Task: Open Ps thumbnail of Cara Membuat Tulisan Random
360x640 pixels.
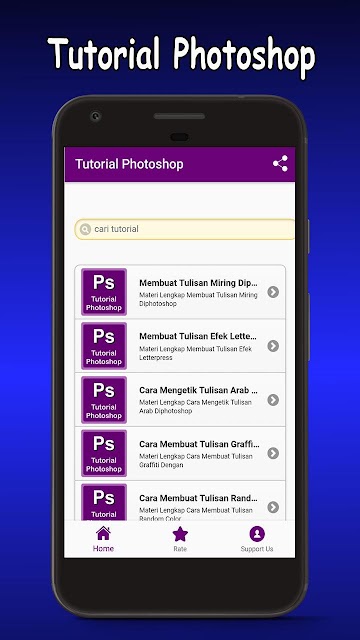Action: pos(104,502)
